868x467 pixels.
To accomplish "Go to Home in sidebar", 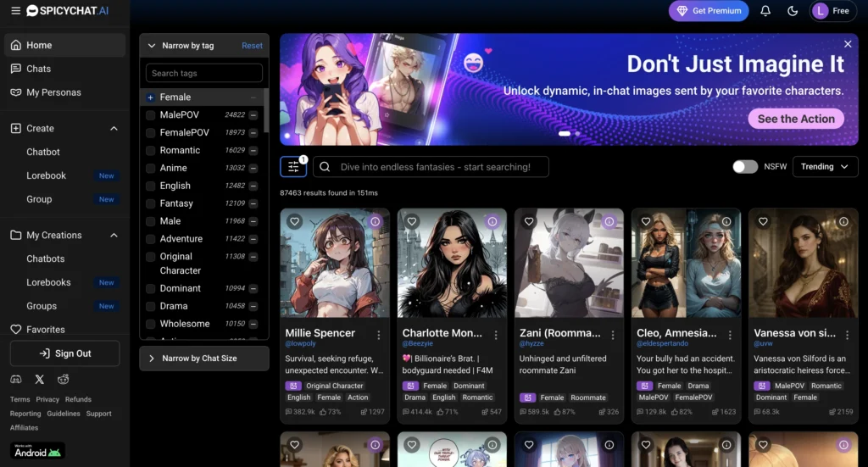I will [64, 46].
